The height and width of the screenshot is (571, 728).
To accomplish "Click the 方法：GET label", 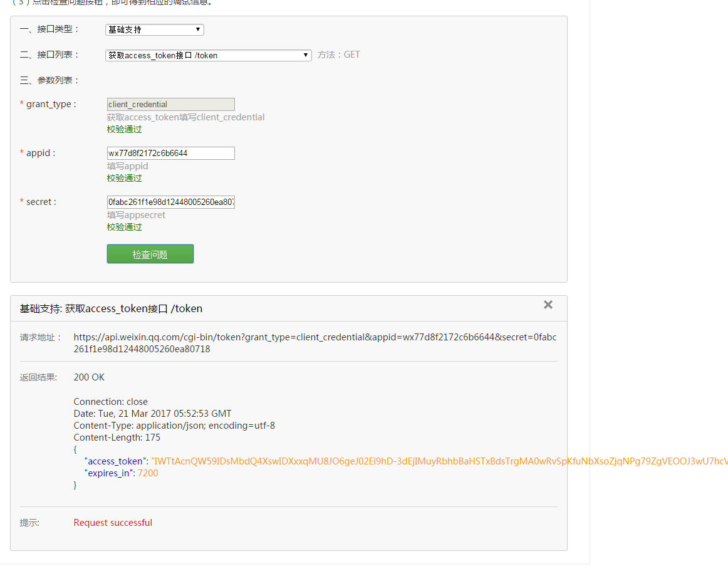I will tap(338, 55).
